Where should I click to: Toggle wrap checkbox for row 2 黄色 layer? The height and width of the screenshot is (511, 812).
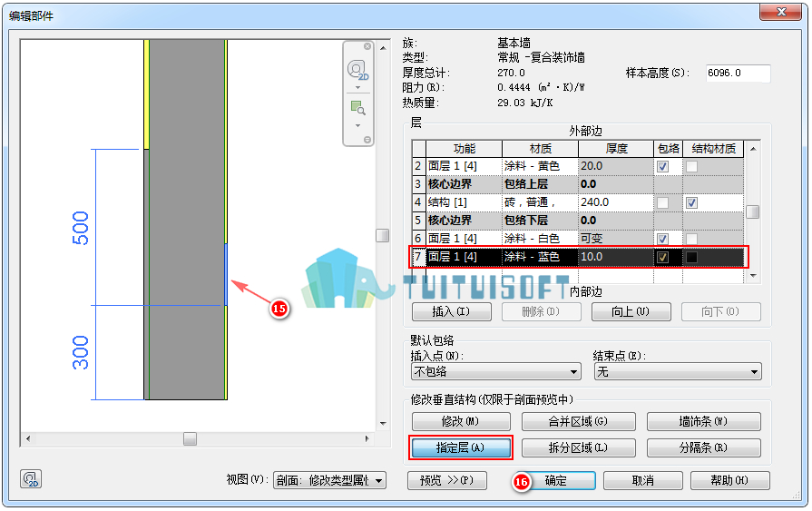tap(662, 166)
